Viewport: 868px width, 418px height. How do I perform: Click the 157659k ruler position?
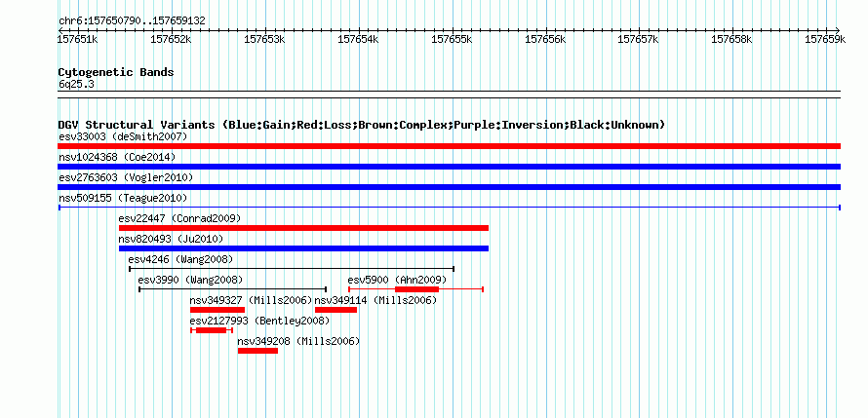(x=825, y=39)
